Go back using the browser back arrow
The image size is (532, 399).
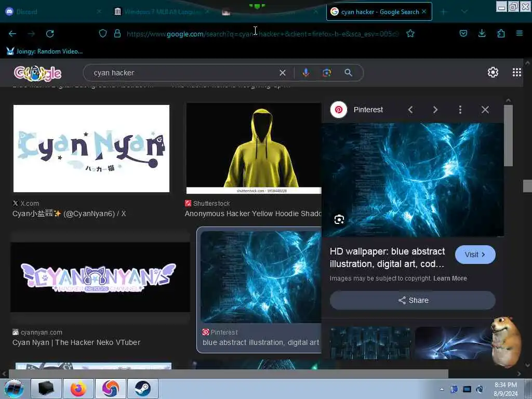tap(12, 34)
